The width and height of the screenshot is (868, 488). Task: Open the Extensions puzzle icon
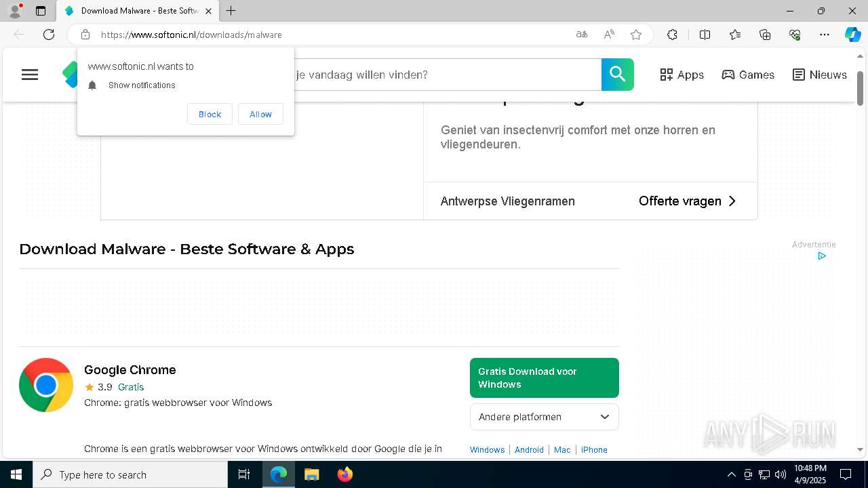(x=672, y=35)
